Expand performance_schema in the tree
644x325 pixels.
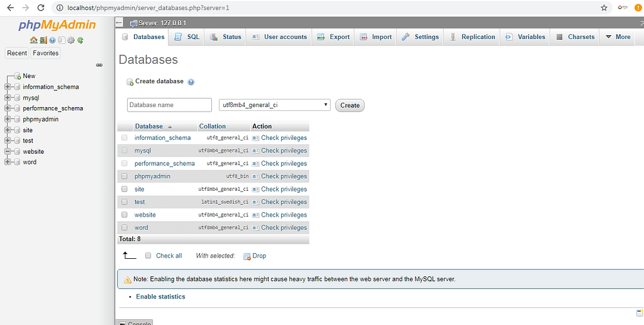[x=8, y=108]
